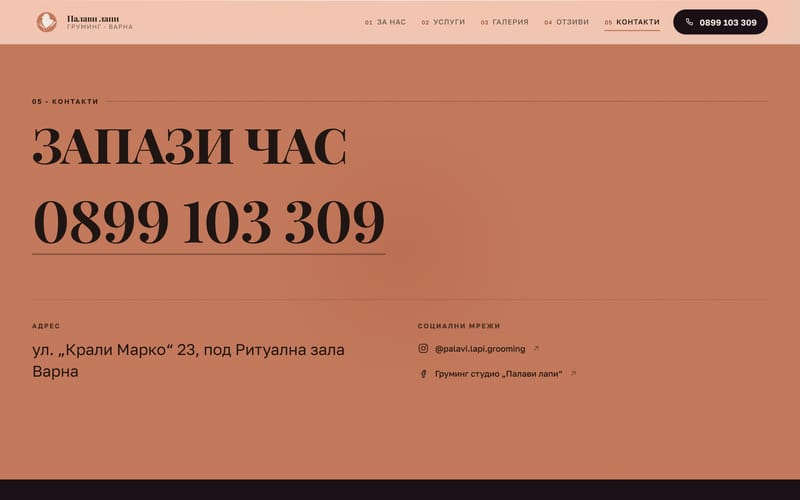
Task: Go to the УСЛУГИ section
Action: coord(443,22)
